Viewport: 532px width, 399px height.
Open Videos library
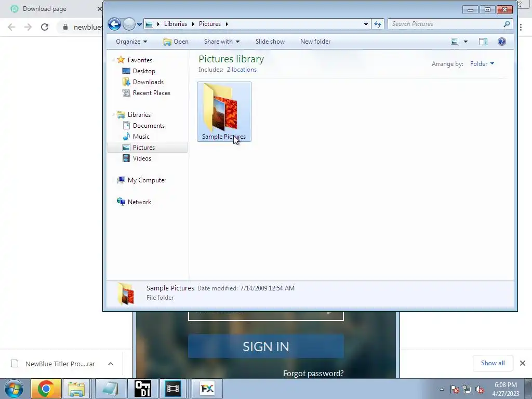(142, 158)
